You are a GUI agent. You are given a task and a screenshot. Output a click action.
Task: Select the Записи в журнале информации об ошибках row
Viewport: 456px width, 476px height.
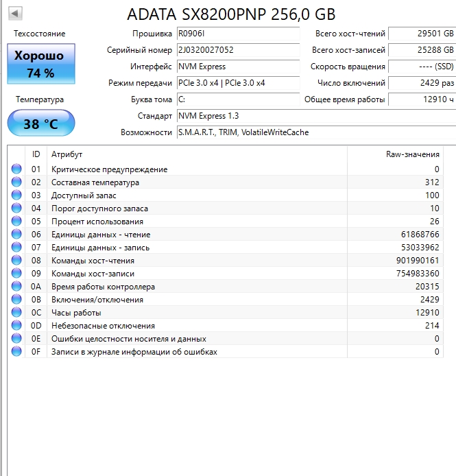[x=226, y=352]
